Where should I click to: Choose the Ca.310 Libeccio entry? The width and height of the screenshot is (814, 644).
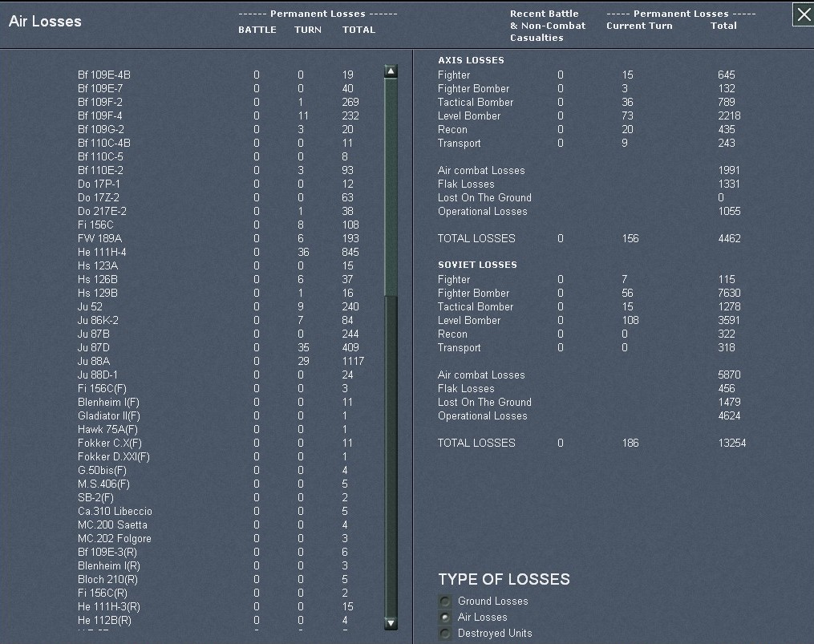[x=115, y=512]
